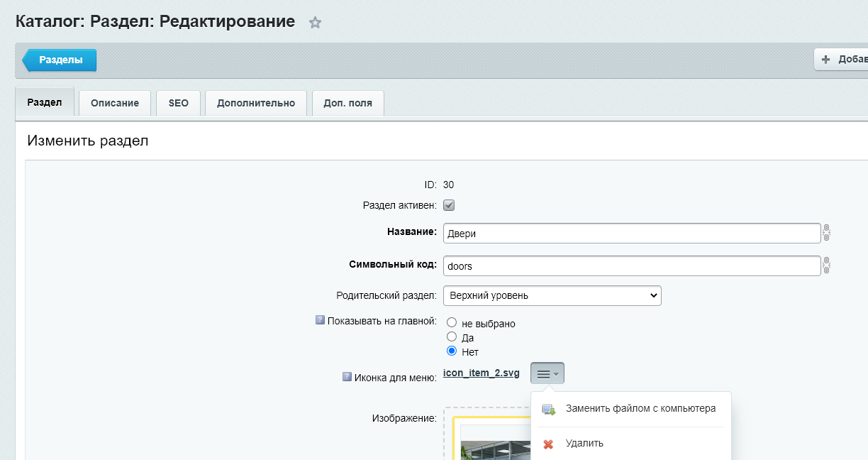868x460 pixels.
Task: Select the 'Да' radio button
Action: 452,337
